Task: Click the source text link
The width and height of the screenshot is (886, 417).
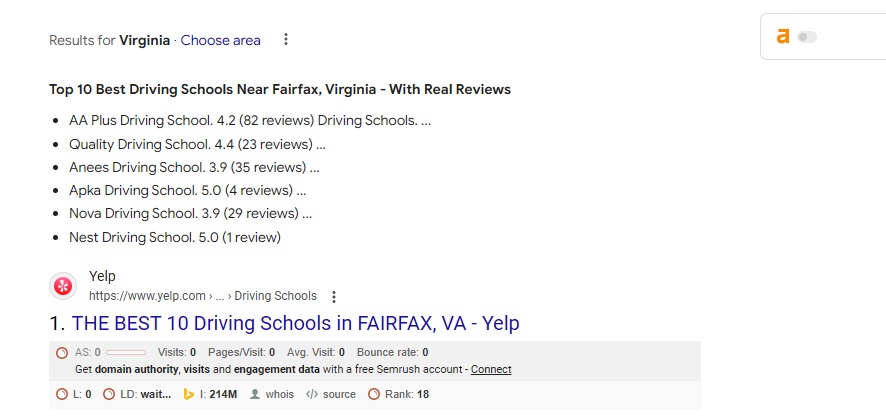Action: click(339, 395)
